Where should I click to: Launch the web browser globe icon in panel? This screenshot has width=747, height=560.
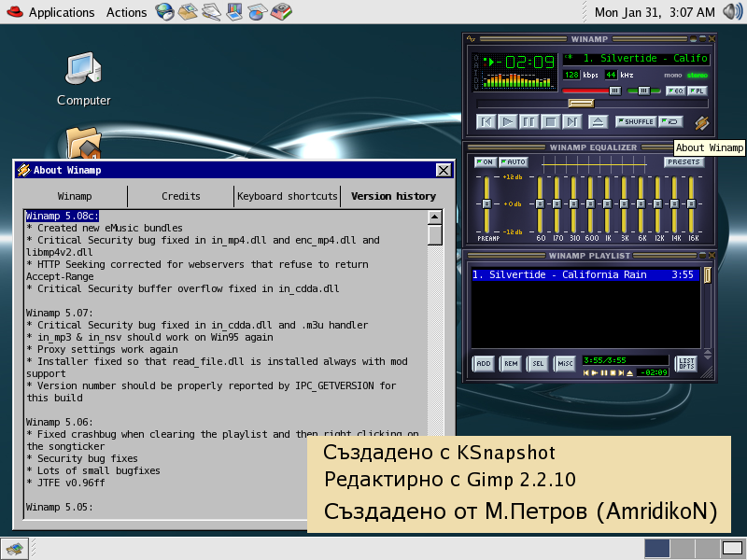pyautogui.click(x=165, y=12)
